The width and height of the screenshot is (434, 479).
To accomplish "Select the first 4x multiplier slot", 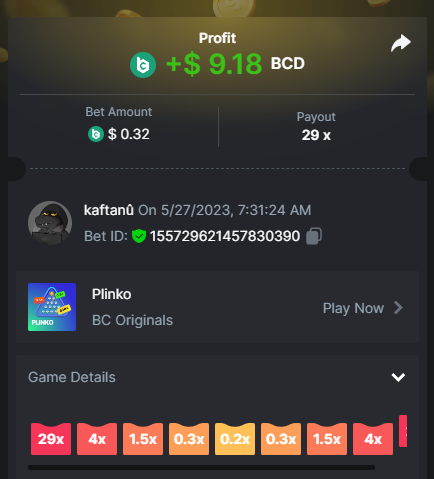I will coord(97,439).
